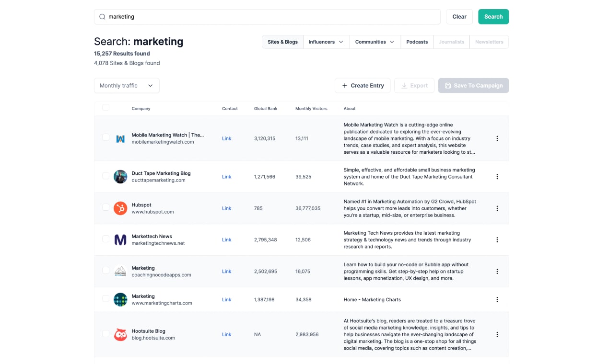Open three-dot menu for Duct Tape Marketing Blog
This screenshot has width=609, height=364.
pyautogui.click(x=497, y=177)
